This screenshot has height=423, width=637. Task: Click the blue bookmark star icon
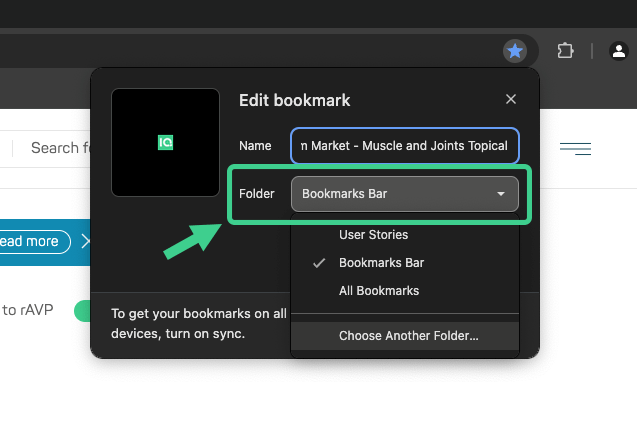(x=515, y=51)
